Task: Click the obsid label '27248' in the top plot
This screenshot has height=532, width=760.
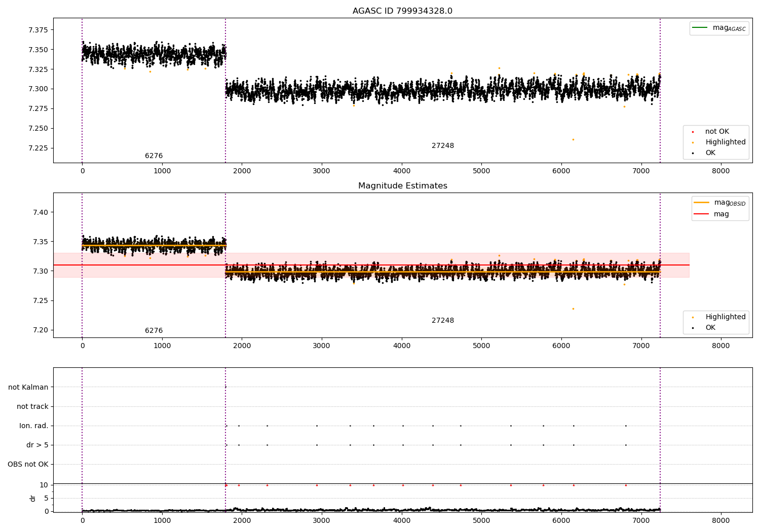Action: [x=443, y=146]
